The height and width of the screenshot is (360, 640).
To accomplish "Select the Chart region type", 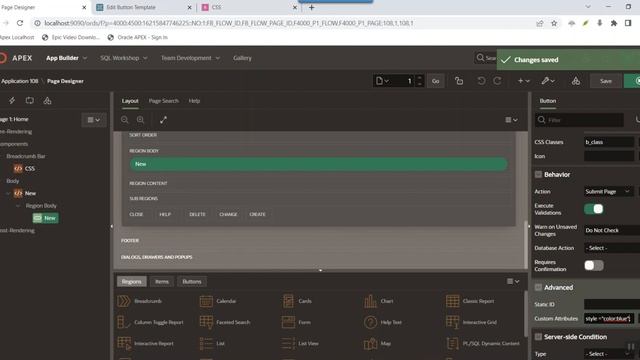I will pyautogui.click(x=379, y=301).
